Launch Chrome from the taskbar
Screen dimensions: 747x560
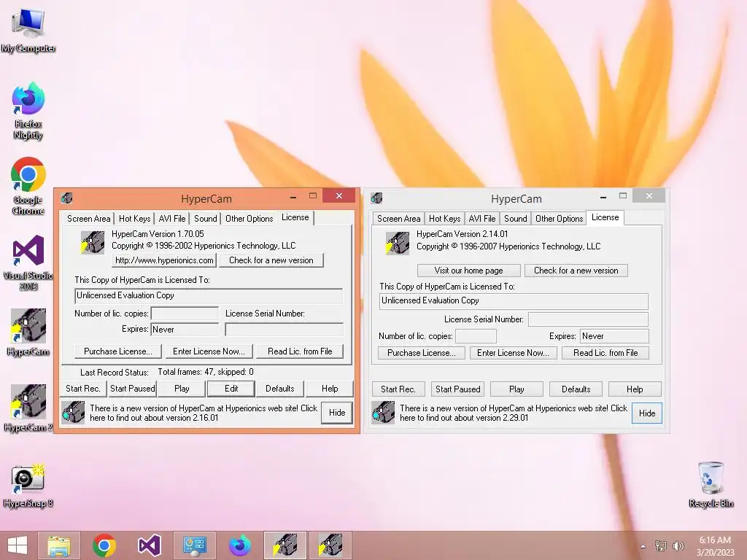104,545
